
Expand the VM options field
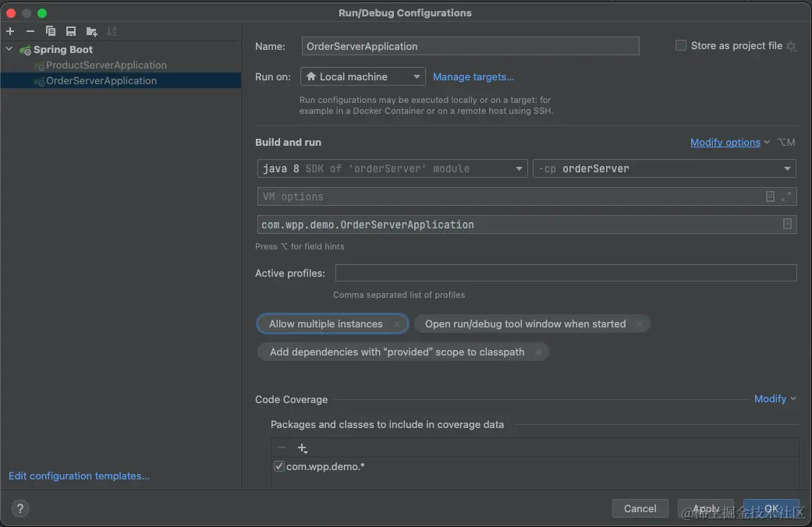pos(786,196)
